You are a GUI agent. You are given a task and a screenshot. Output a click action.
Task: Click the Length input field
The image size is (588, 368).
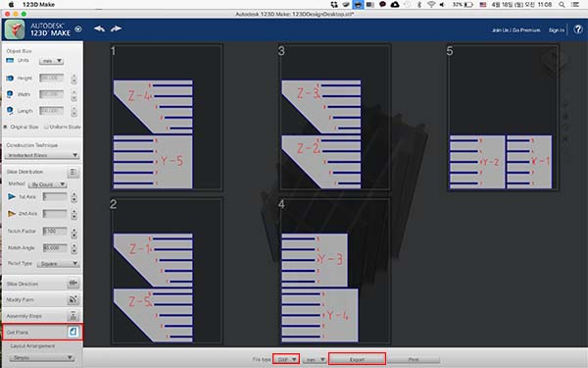(51, 111)
